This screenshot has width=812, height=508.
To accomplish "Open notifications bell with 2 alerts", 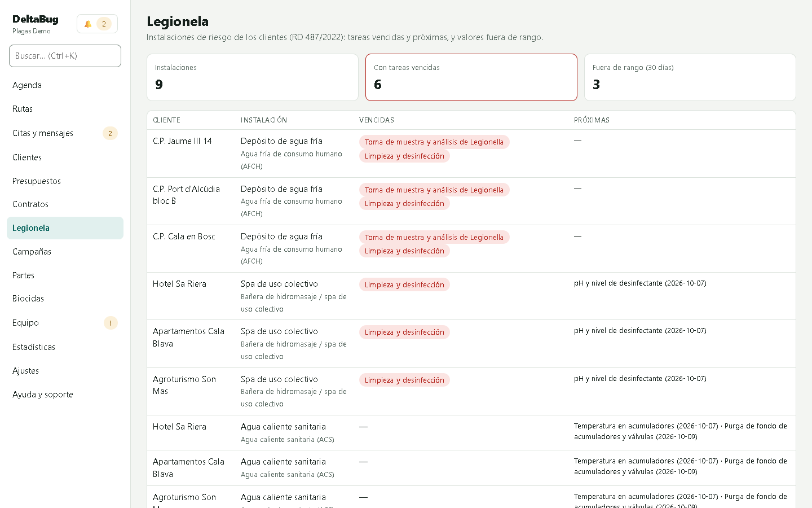I will pyautogui.click(x=97, y=24).
